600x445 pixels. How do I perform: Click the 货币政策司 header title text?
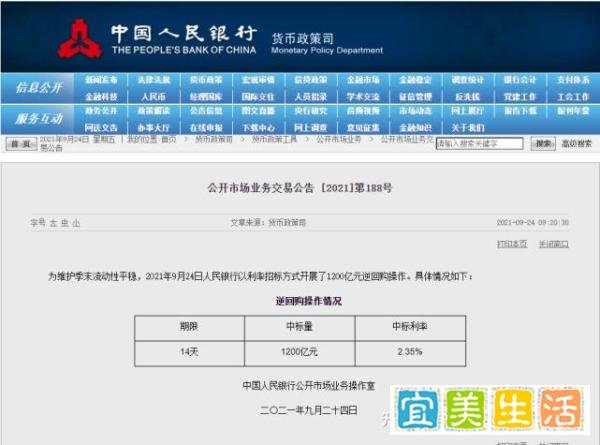coord(302,39)
